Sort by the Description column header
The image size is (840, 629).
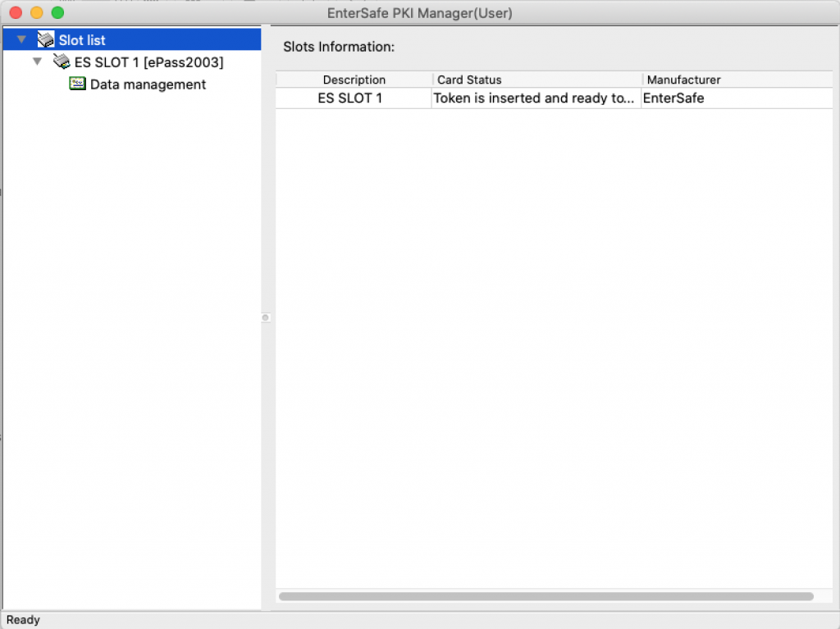[x=354, y=80]
